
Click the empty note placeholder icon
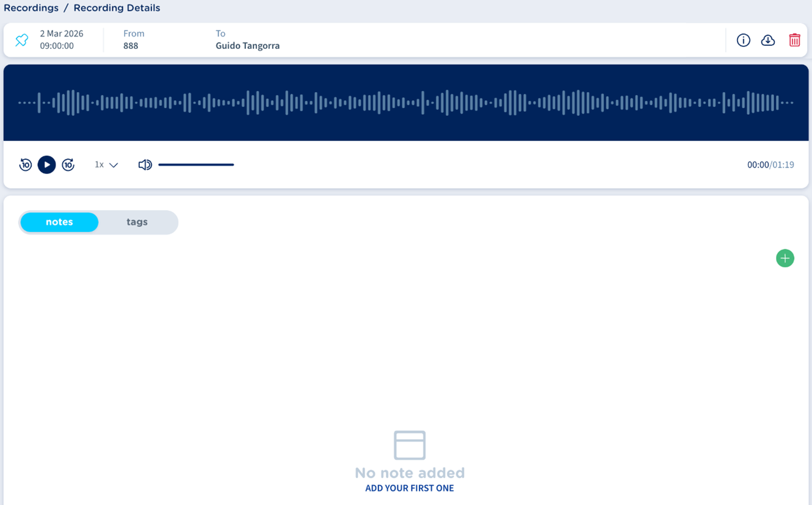(x=409, y=445)
